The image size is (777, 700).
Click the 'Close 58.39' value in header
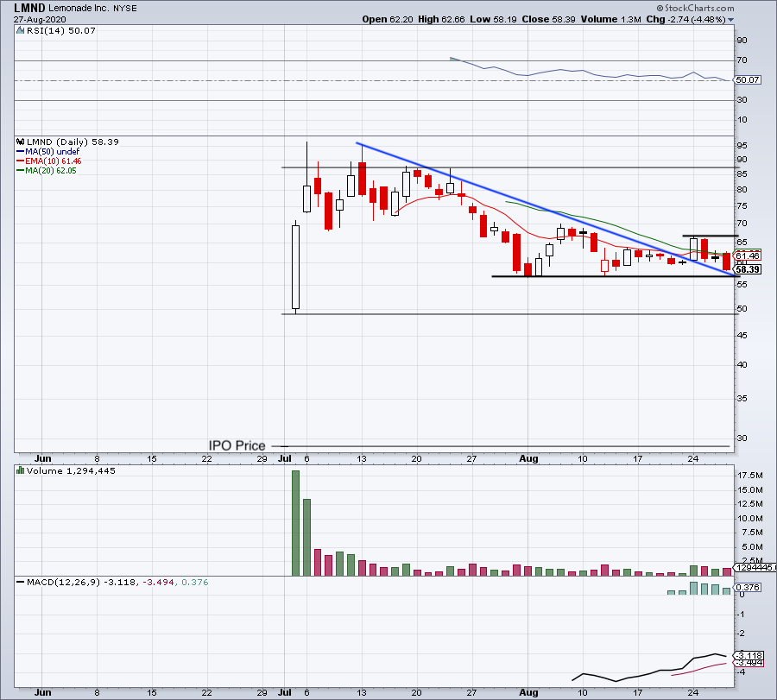point(548,19)
